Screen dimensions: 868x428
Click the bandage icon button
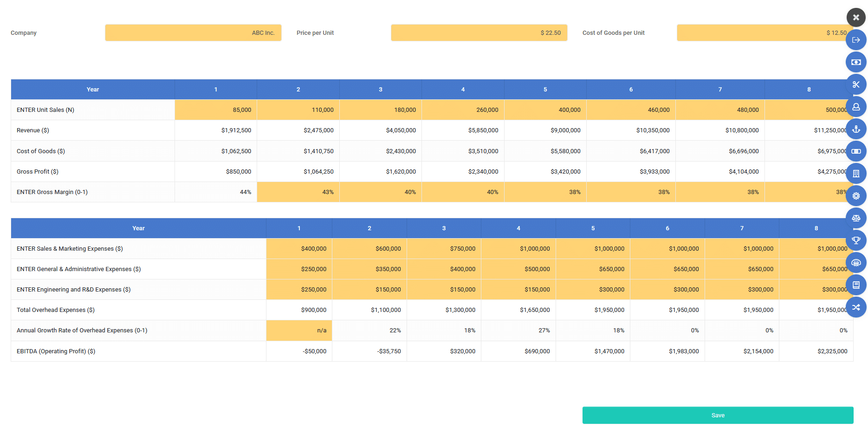click(856, 151)
